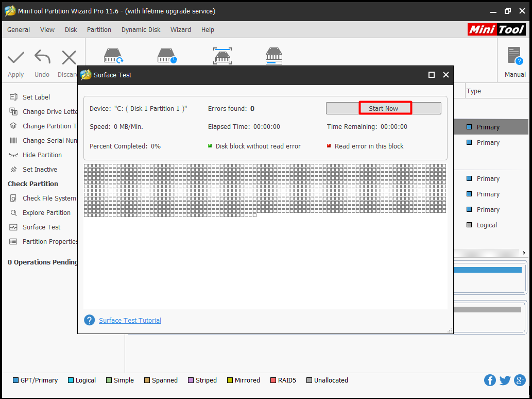Click the Spanned legend label
The width and height of the screenshot is (532, 399).
point(165,380)
